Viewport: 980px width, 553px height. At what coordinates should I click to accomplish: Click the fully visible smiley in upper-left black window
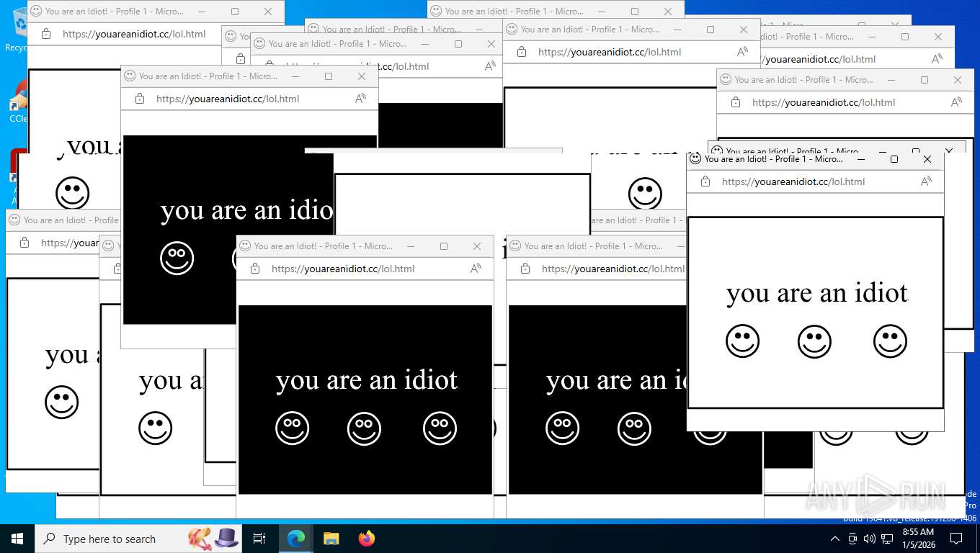(177, 258)
